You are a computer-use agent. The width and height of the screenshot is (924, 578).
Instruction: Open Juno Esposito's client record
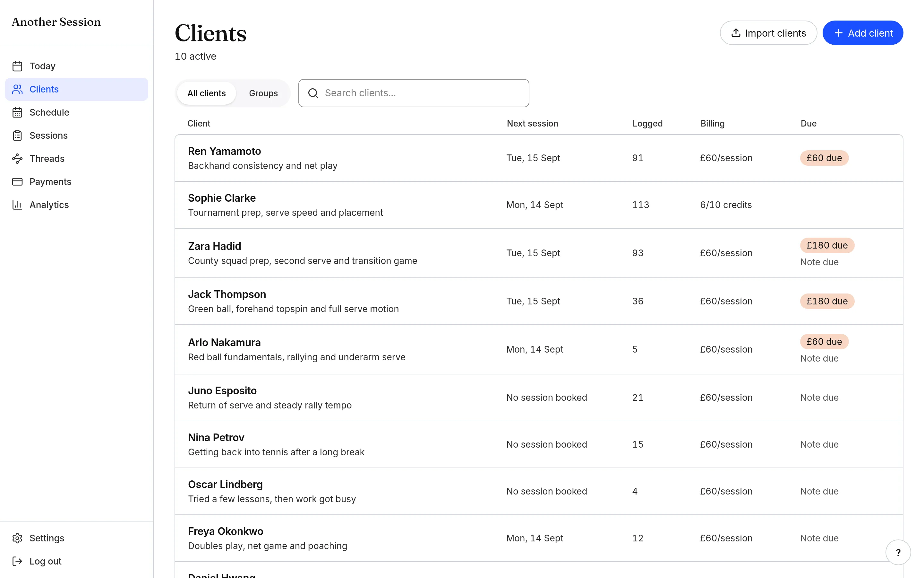(539, 398)
